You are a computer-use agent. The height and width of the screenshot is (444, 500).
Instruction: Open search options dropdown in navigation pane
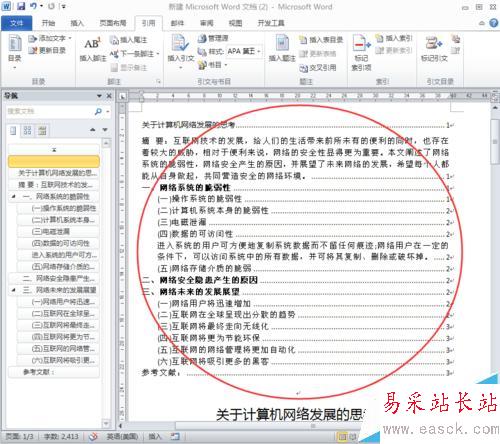[x=108, y=111]
